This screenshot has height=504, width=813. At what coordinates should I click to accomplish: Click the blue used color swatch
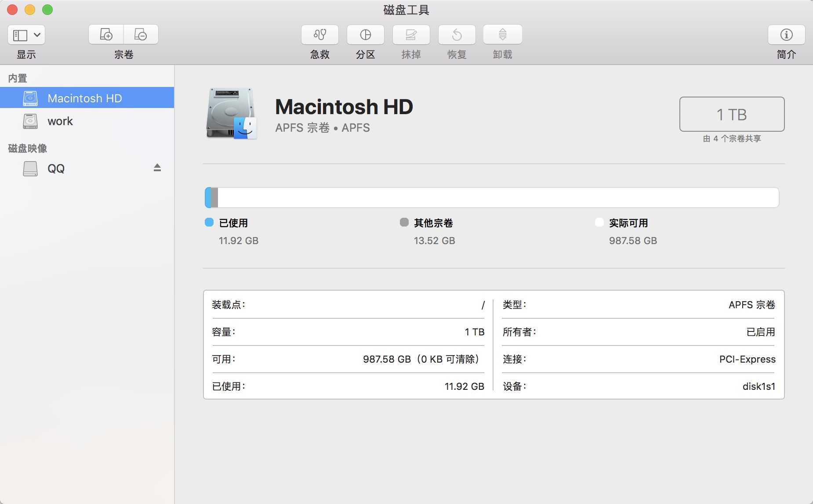[x=209, y=222]
